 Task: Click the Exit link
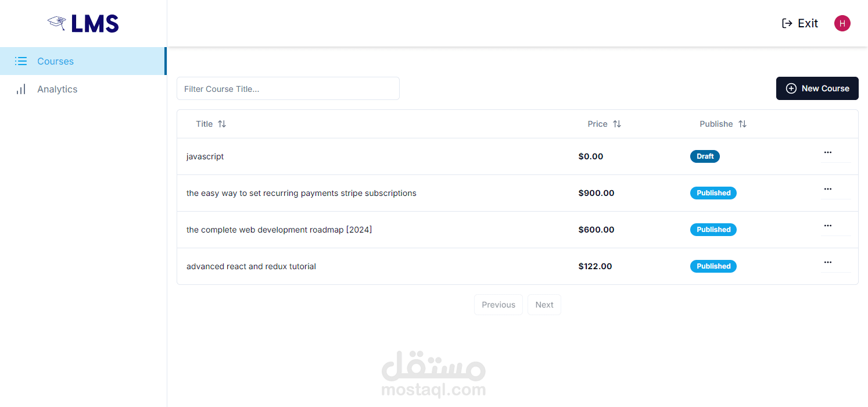pos(800,23)
